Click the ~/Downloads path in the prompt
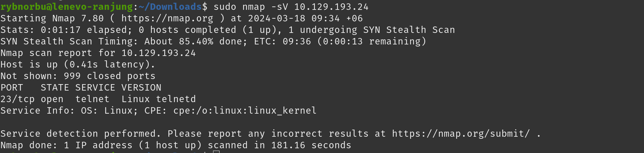 point(170,7)
